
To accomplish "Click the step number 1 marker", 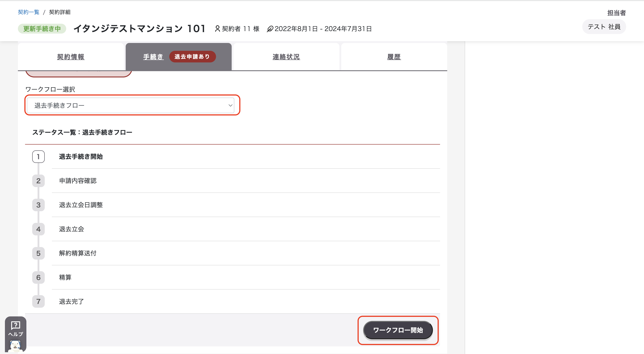I will pos(38,157).
